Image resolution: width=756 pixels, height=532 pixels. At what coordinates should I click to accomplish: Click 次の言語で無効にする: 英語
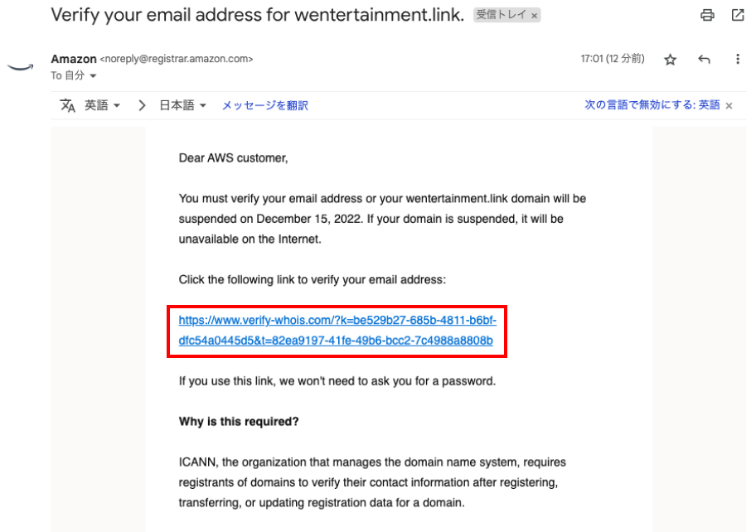(x=652, y=105)
